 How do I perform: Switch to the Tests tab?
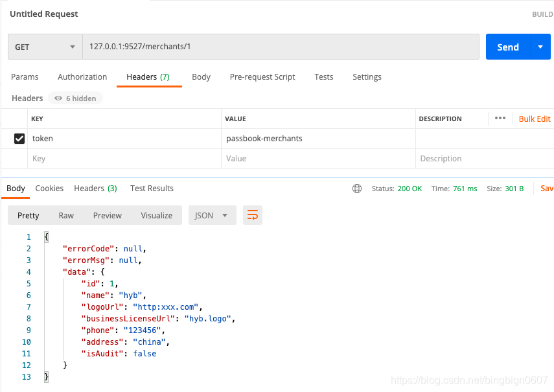click(323, 77)
